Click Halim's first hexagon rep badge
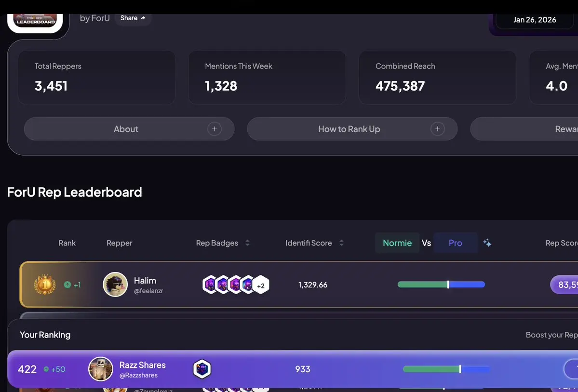578x392 pixels. click(x=210, y=284)
